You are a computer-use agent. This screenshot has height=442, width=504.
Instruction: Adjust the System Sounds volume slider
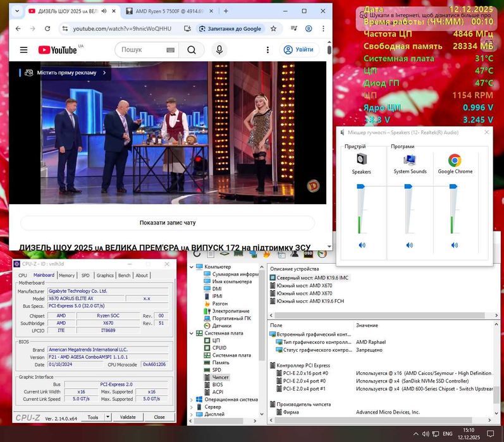click(x=409, y=187)
